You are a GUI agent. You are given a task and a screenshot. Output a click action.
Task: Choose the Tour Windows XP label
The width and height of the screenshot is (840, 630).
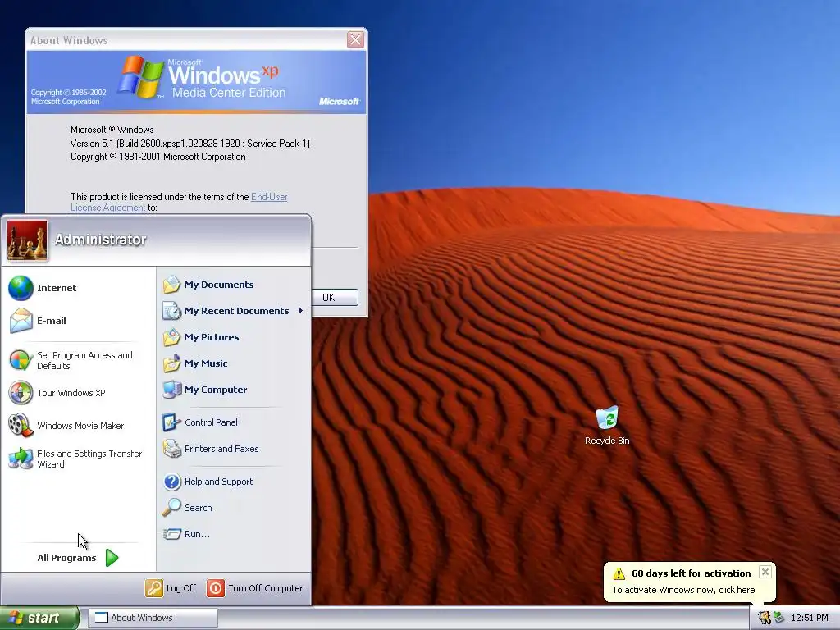coord(71,393)
